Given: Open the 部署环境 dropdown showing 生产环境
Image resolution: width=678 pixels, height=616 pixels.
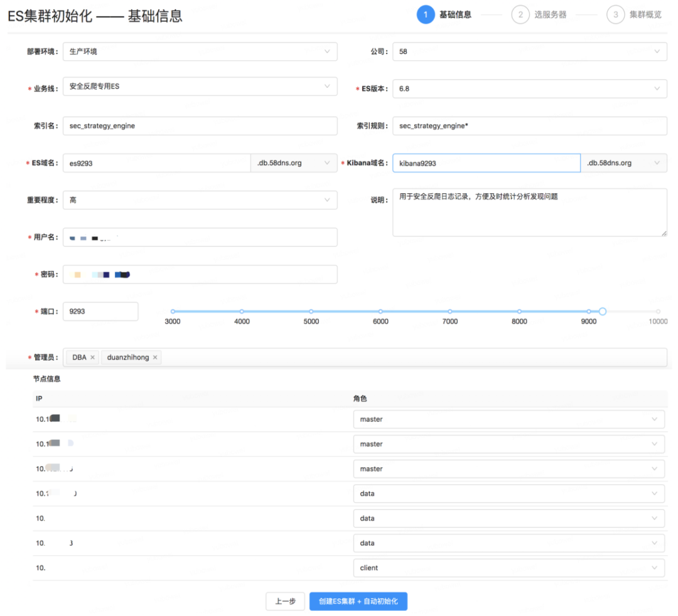Looking at the screenshot, I should point(200,51).
